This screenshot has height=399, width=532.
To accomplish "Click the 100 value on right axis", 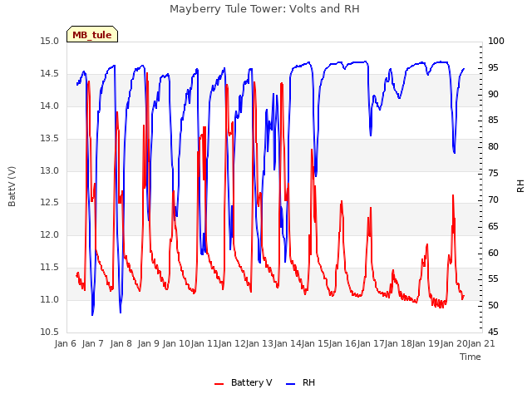I will (x=496, y=41).
